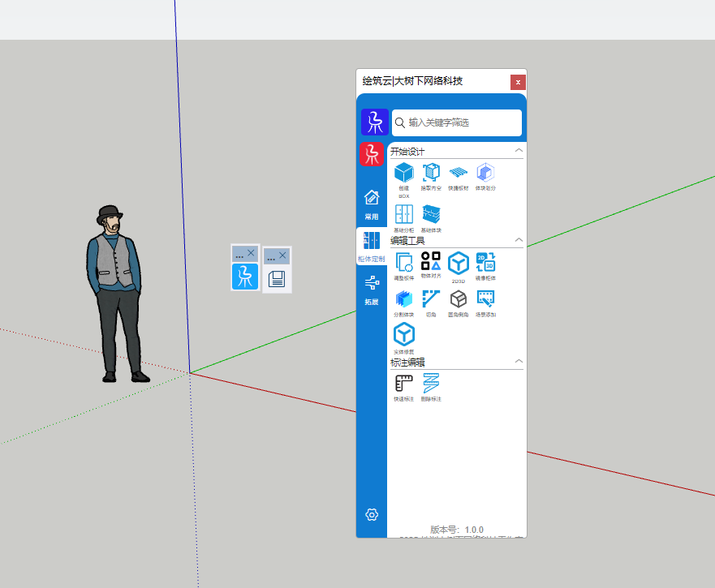Viewport: 715px width, 588px height.
Task: Collapse the 开始设计 section
Action: 519,151
